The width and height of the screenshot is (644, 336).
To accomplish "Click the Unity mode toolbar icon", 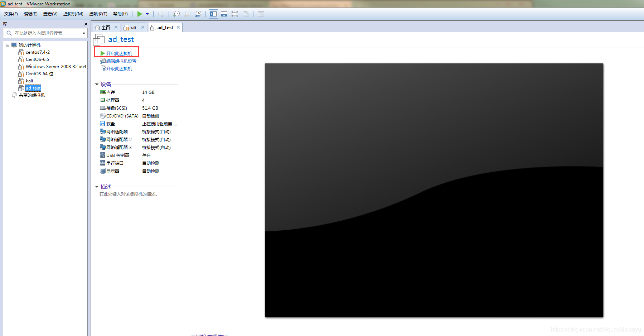I will pyautogui.click(x=246, y=14).
